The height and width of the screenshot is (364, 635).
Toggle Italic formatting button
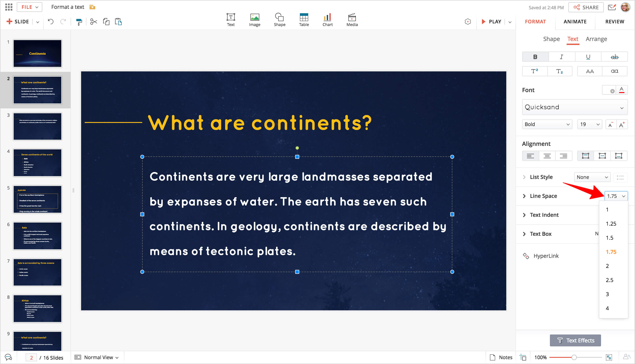(562, 57)
